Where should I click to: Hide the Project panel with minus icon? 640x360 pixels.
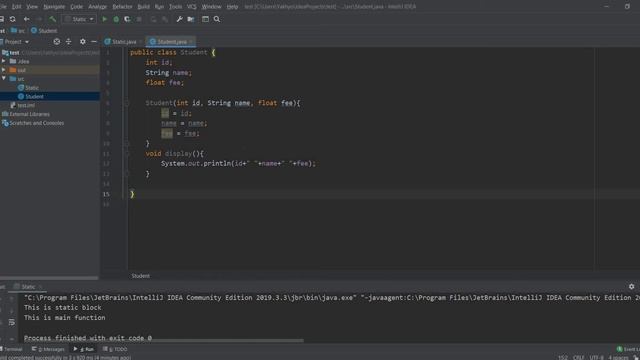[x=94, y=42]
